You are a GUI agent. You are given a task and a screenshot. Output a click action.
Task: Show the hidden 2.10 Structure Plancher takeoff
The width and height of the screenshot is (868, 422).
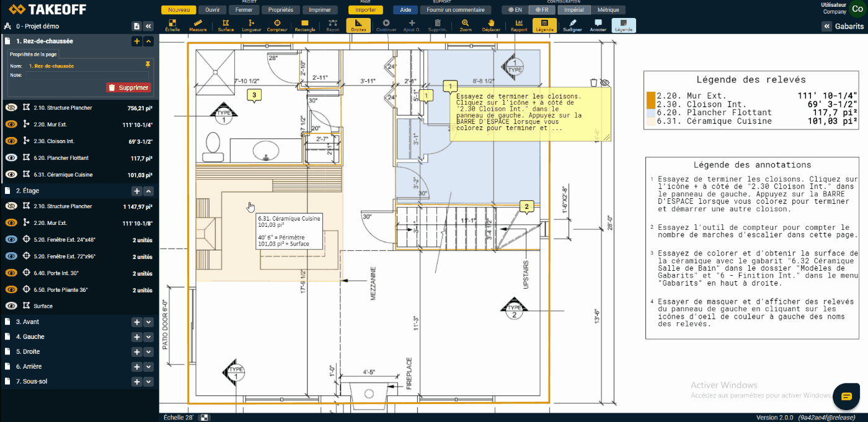11,108
